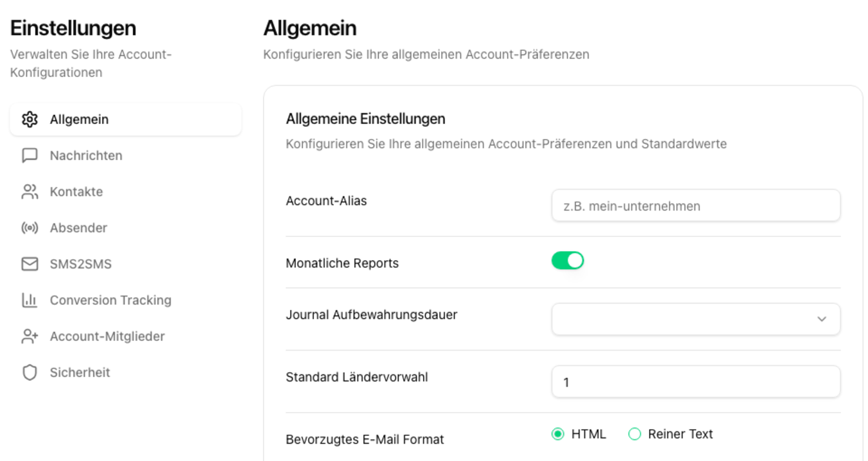The image size is (868, 461).
Task: Select the Reiner Text radio button
Action: point(634,435)
